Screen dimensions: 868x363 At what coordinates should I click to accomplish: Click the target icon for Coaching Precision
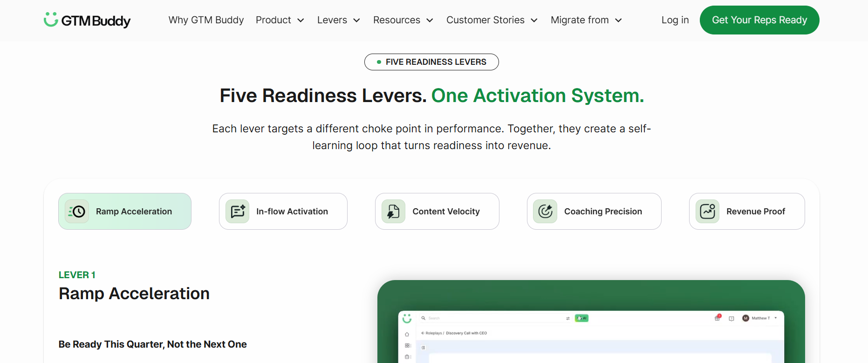coord(545,212)
